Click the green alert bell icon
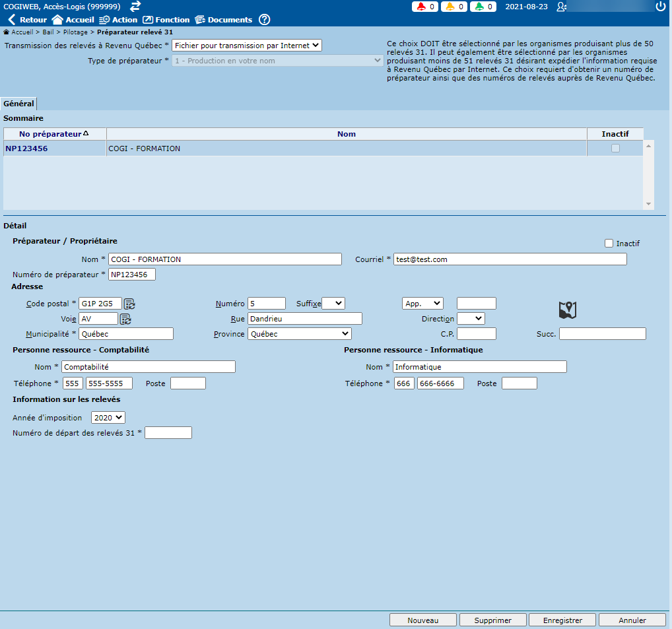Image resolution: width=672 pixels, height=629 pixels. tap(478, 7)
